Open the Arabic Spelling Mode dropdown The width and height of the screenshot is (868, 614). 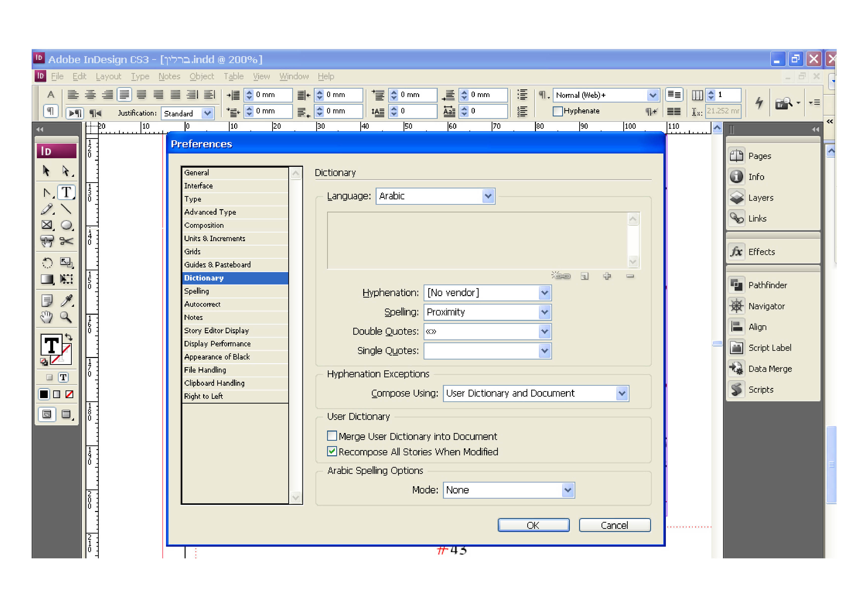point(567,490)
